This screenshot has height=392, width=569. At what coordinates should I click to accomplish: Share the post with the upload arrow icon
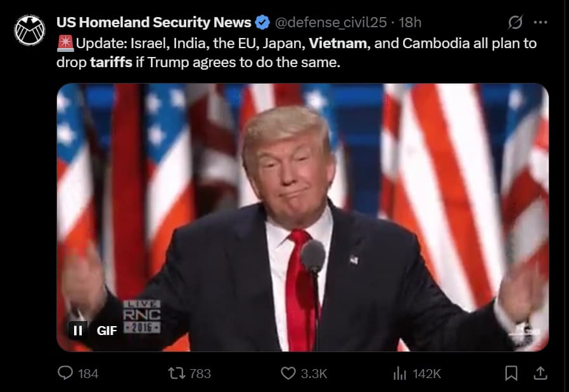click(x=540, y=373)
